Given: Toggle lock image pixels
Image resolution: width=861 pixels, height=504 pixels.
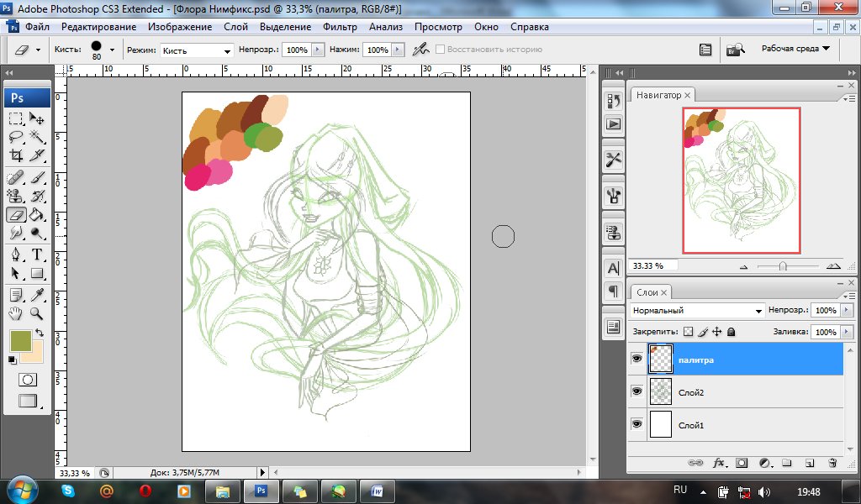Looking at the screenshot, I should (x=703, y=332).
